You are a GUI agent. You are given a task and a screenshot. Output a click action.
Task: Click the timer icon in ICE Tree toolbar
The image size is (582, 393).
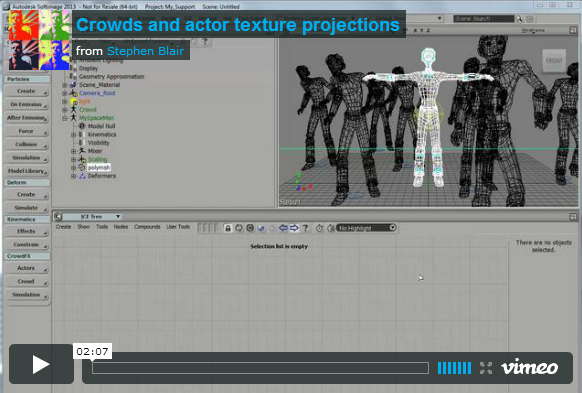319,228
